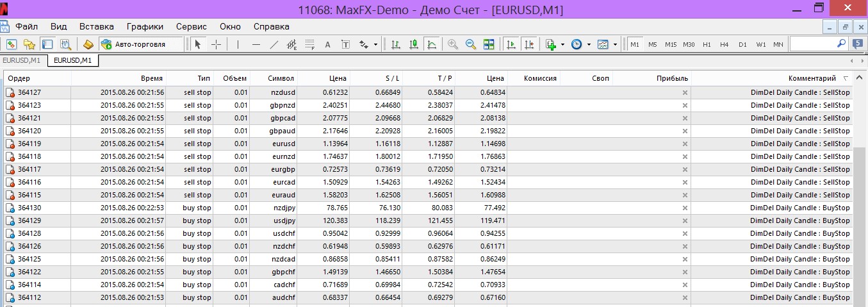The width and height of the screenshot is (868, 307).
Task: Click the chart templates icon
Action: (x=603, y=44)
